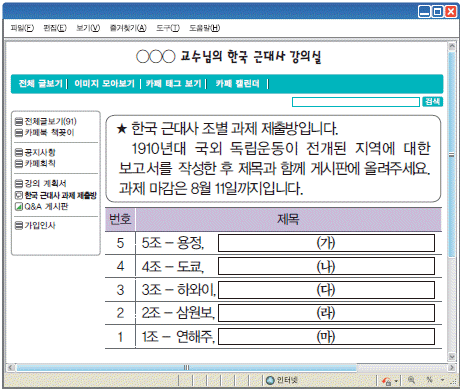The height and width of the screenshot is (390, 462).
Task: Click the horizontal scrollbar thumb
Action: (186, 367)
